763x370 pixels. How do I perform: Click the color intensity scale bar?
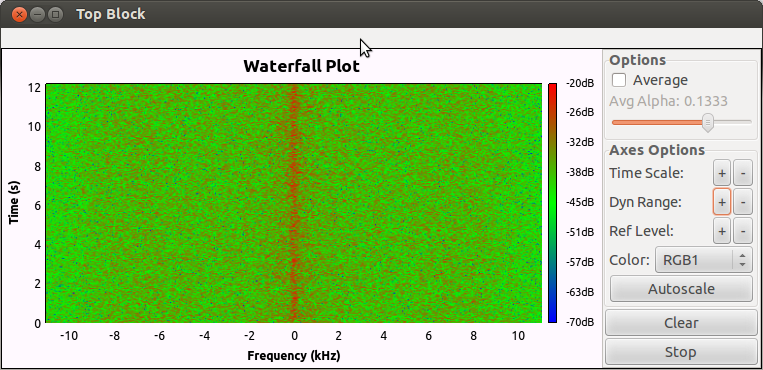(x=552, y=203)
